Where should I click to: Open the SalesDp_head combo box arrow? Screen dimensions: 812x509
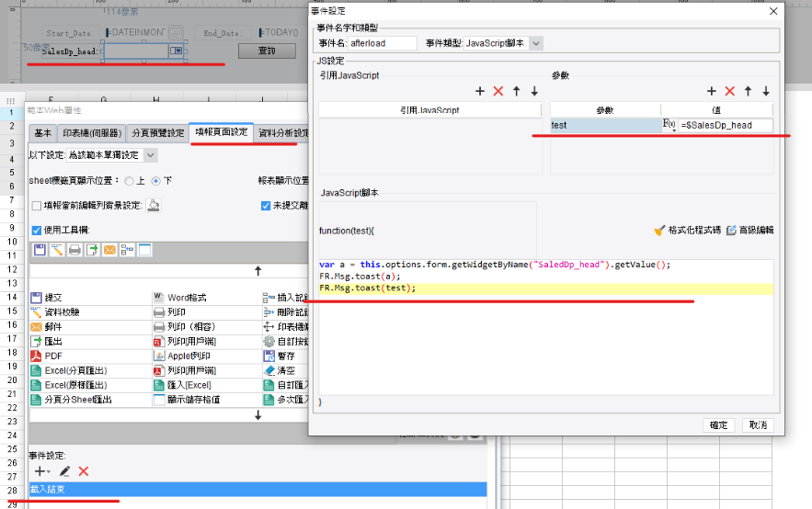tap(176, 51)
